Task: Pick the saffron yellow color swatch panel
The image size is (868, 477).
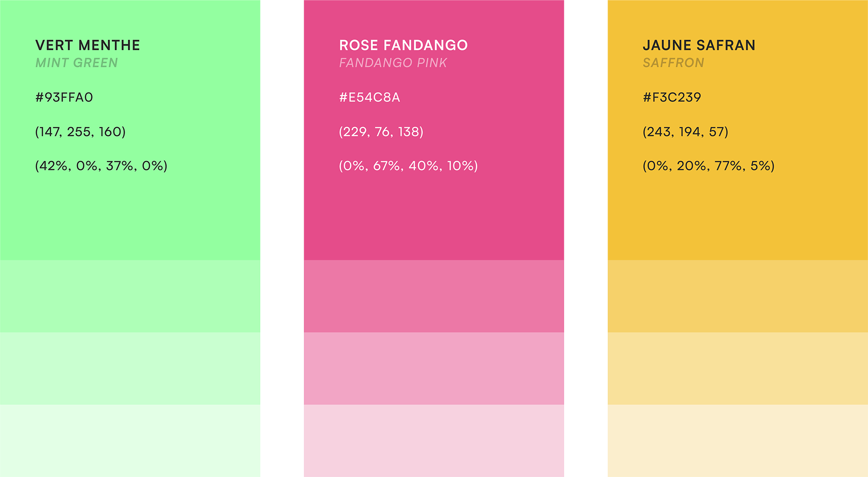Action: [x=738, y=316]
